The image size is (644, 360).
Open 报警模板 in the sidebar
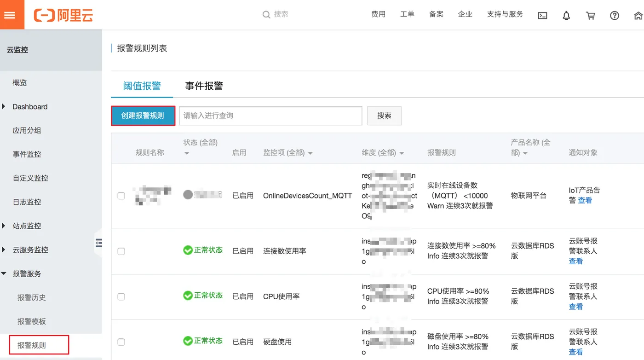point(32,322)
